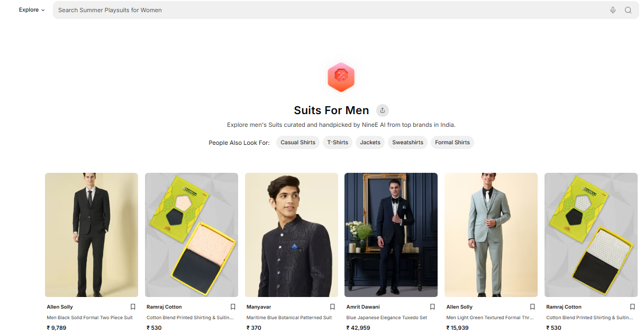
Task: Click the ₹ 15,939 price
Action: pos(458,328)
